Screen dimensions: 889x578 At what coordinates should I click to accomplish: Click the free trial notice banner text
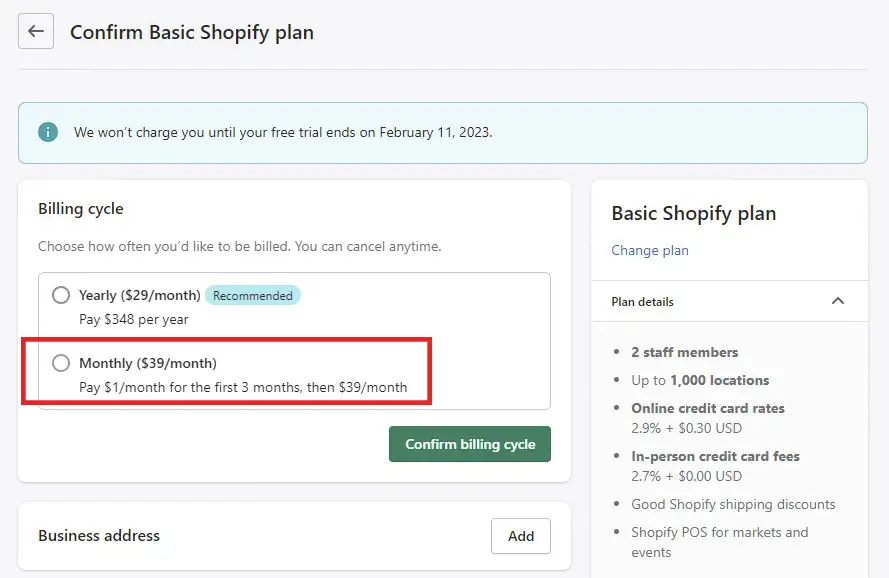pos(283,132)
